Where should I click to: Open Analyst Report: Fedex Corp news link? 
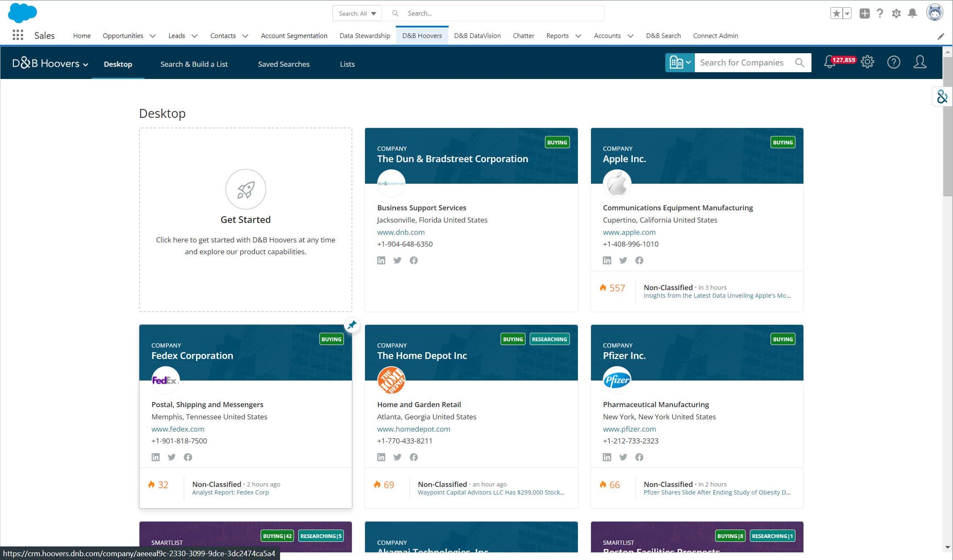click(x=230, y=492)
